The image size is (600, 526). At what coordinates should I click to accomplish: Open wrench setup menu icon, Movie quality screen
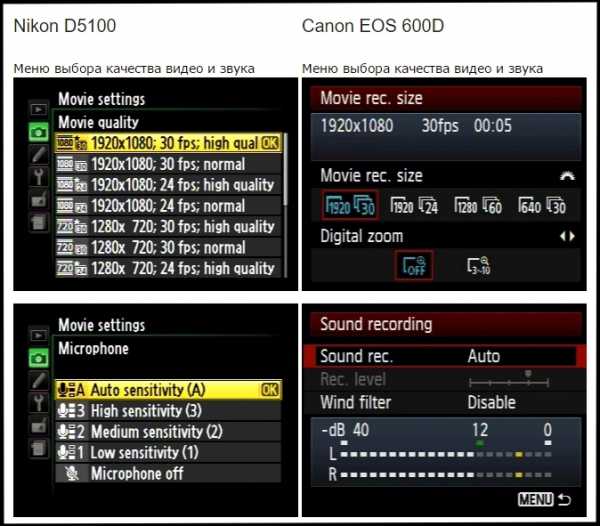(39, 177)
